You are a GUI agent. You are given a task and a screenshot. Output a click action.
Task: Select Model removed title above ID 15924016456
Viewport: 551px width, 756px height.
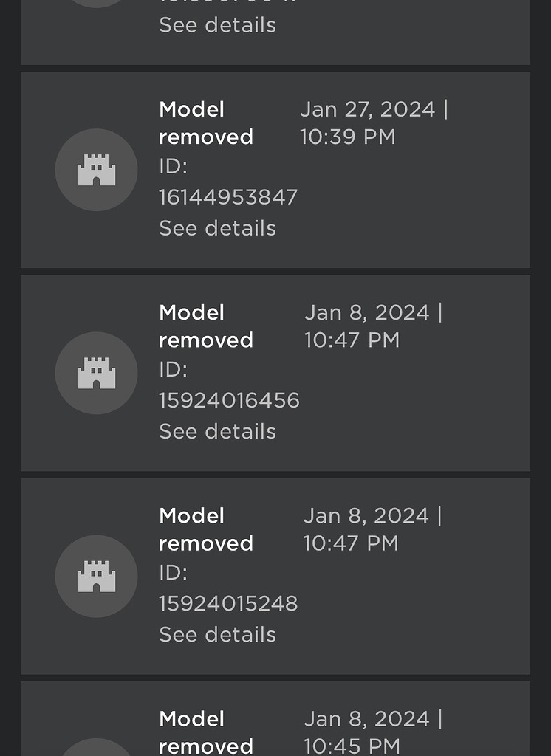point(206,326)
